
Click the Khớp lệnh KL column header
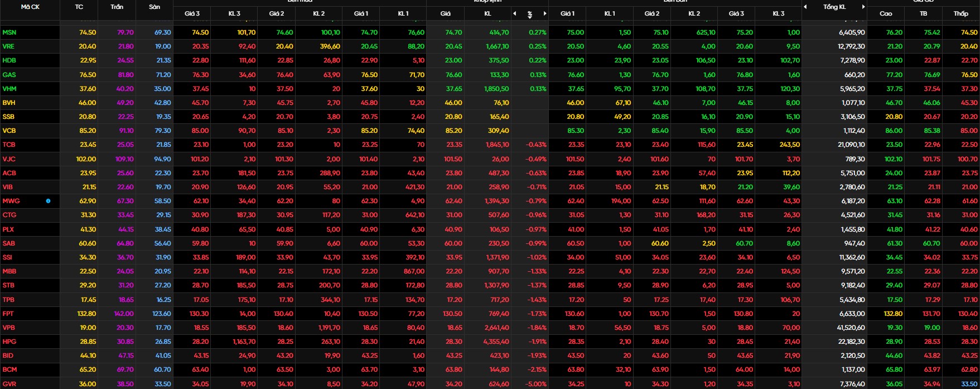coord(488,13)
